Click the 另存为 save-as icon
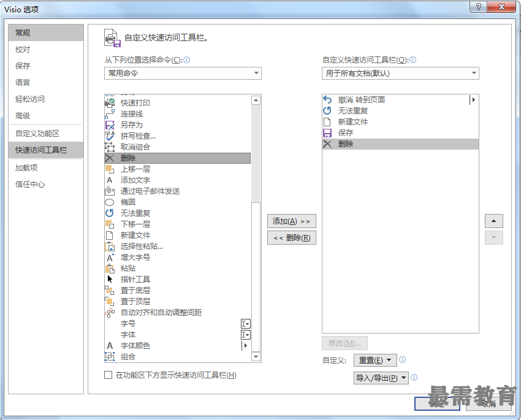521x420 pixels. pyautogui.click(x=110, y=125)
